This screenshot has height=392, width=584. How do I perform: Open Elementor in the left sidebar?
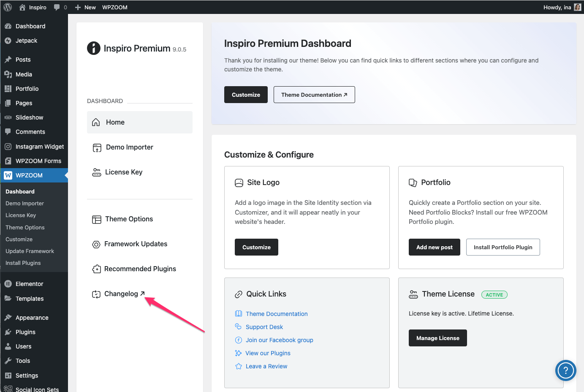[29, 284]
